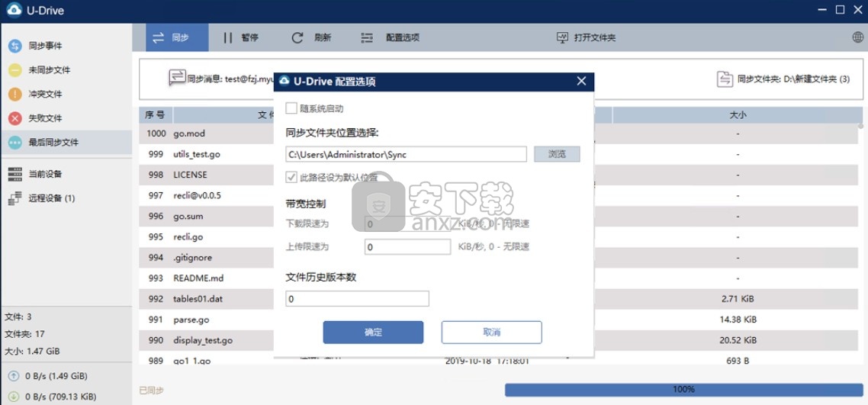Click the 远程设备 network icon
The image size is (868, 405).
15,198
